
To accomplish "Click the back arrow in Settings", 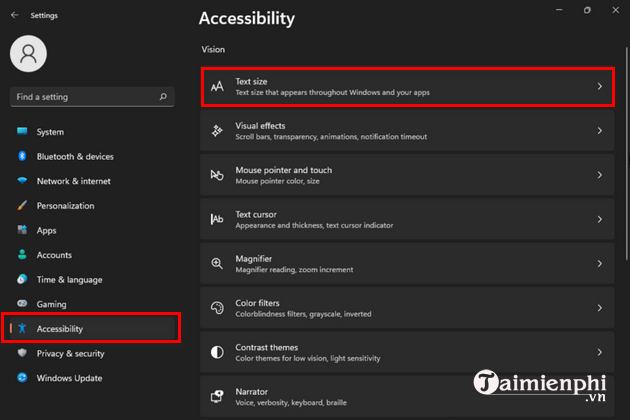I will point(15,15).
